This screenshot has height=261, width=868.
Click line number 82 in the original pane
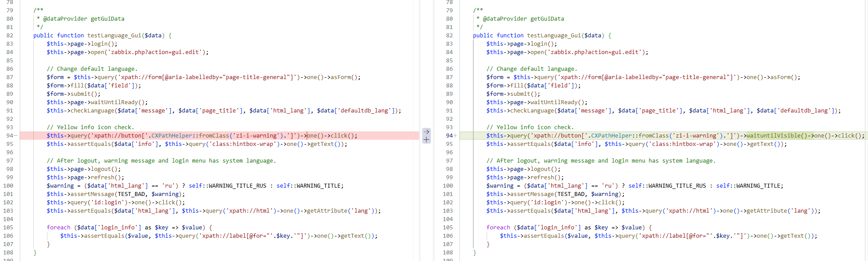(10, 36)
